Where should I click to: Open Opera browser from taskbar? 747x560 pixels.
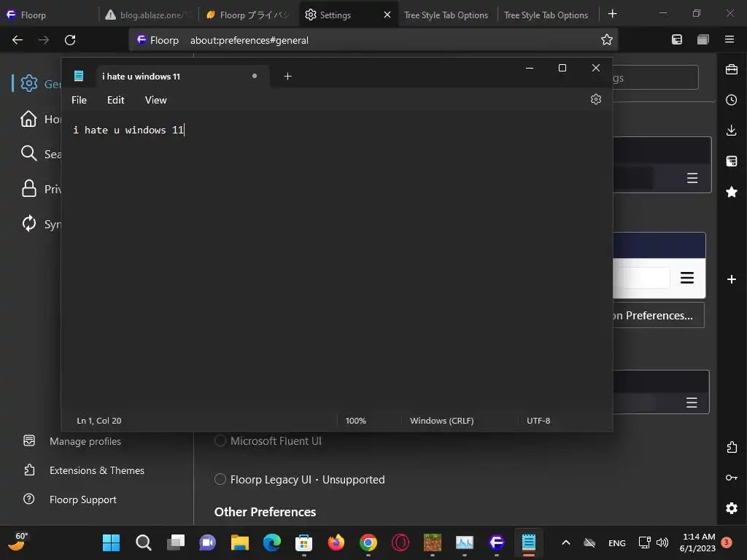(x=400, y=542)
